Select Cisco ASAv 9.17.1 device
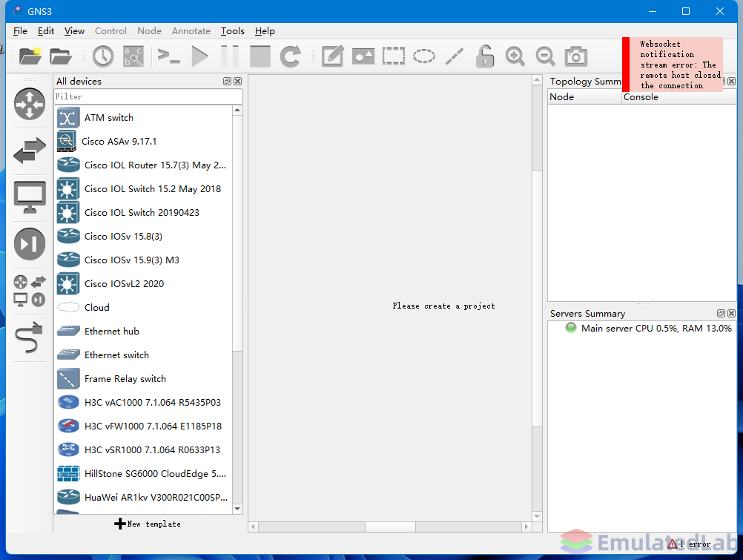Viewport: 743px width, 560px height. pos(144,142)
